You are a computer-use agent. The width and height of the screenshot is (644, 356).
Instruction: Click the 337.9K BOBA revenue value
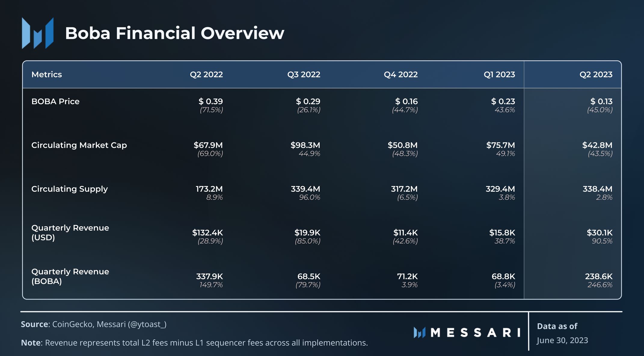[x=210, y=276]
